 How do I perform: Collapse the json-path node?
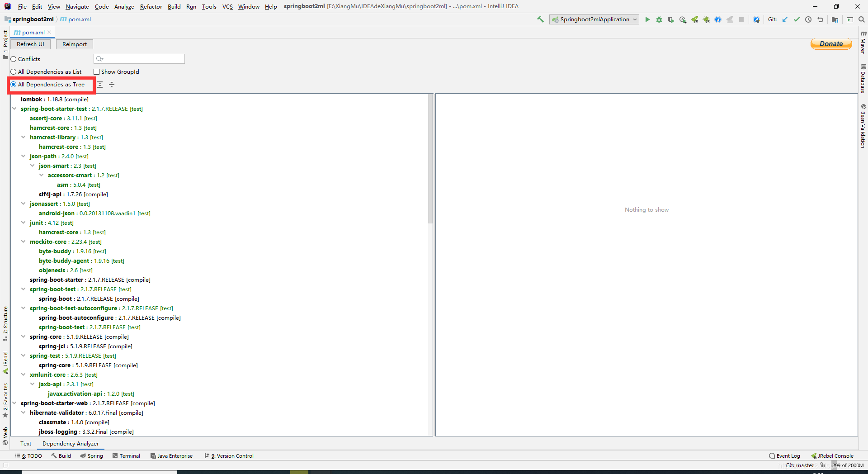click(23, 156)
